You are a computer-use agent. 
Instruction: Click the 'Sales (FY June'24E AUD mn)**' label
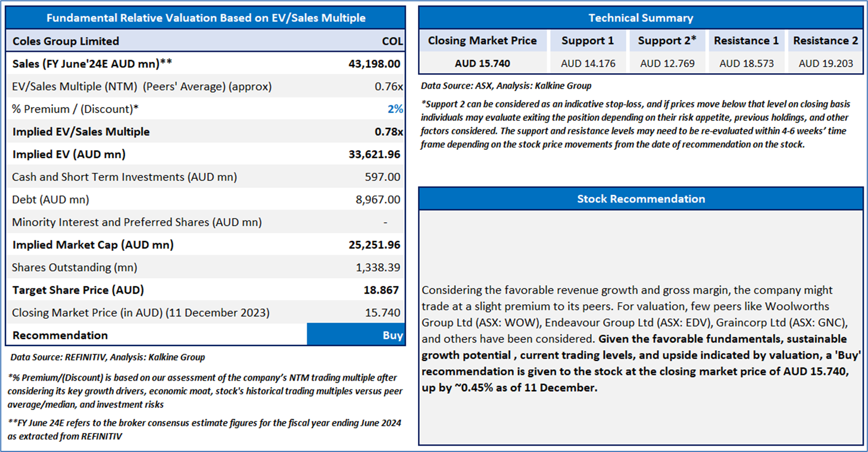(92, 64)
